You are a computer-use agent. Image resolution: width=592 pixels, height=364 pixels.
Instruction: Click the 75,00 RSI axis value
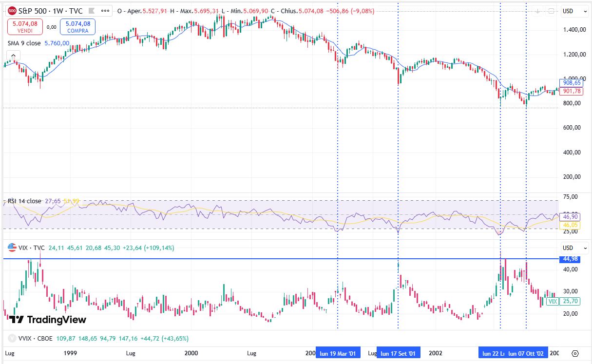click(570, 196)
